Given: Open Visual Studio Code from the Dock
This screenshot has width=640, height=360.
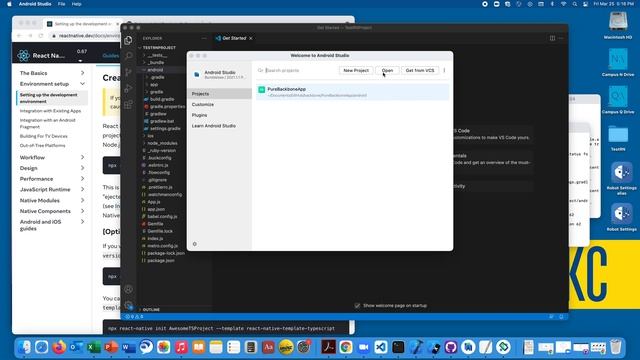Looking at the screenshot, I should point(380,347).
